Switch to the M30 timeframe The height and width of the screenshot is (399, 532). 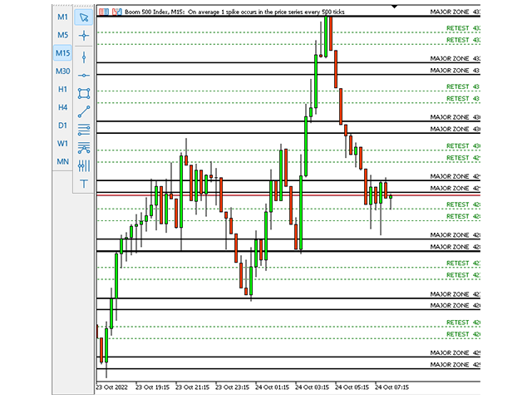click(x=62, y=71)
